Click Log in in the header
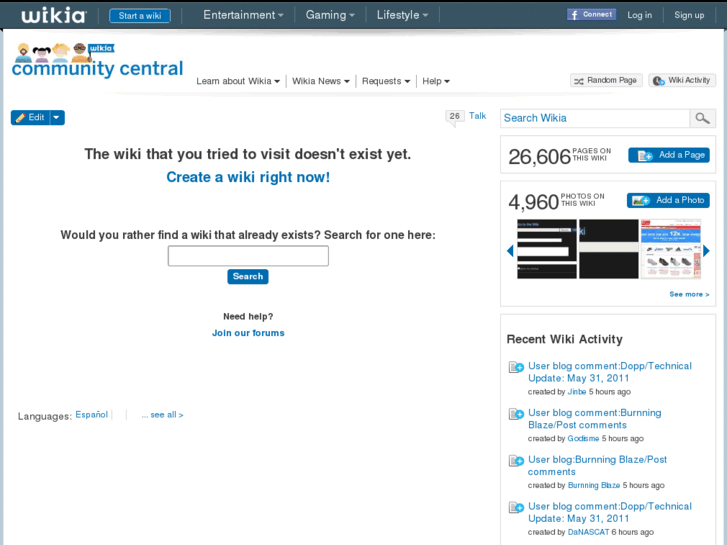Viewport: 727px width, 545px height. 639,15
